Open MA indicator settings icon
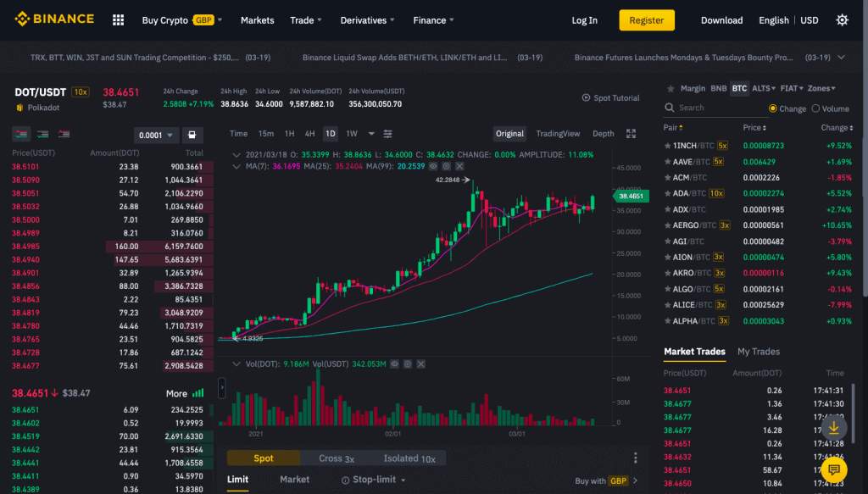This screenshot has width=868, height=494. point(446,166)
